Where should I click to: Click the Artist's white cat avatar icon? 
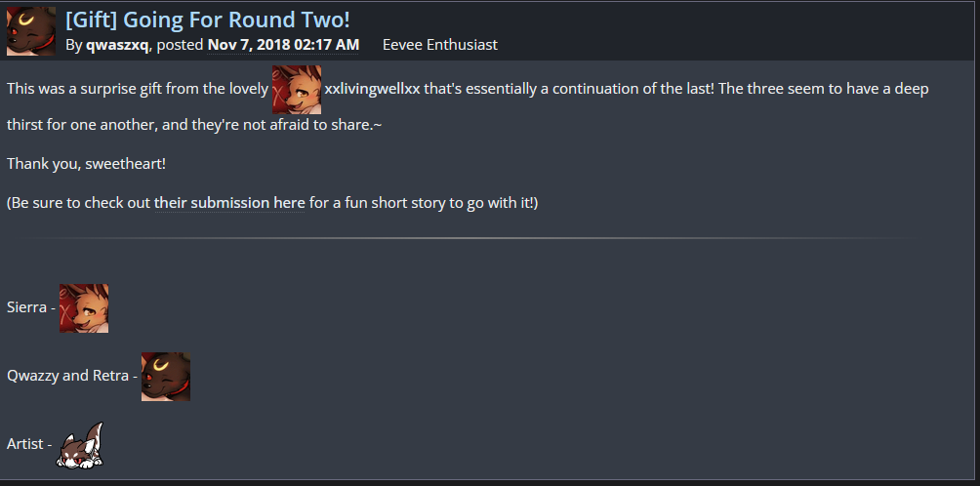(82, 445)
